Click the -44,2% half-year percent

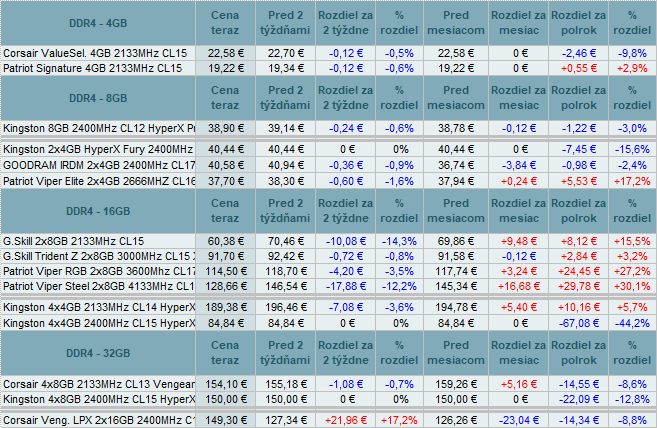pos(632,324)
